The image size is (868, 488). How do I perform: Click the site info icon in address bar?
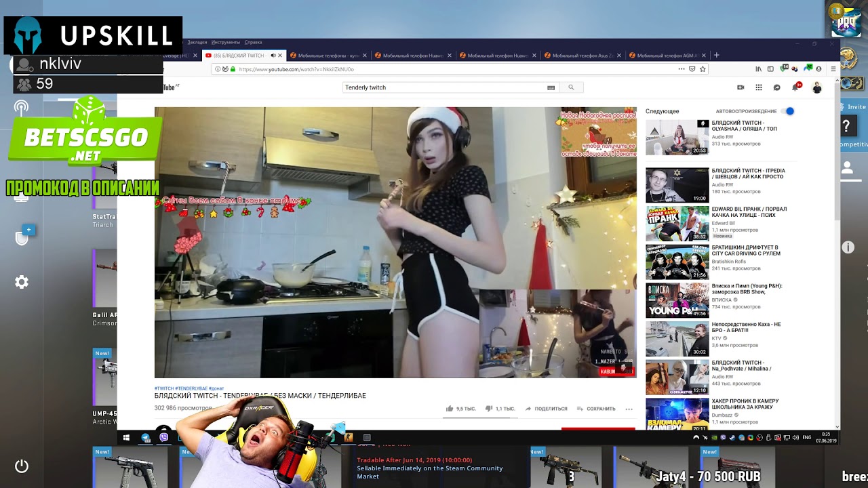tap(218, 69)
